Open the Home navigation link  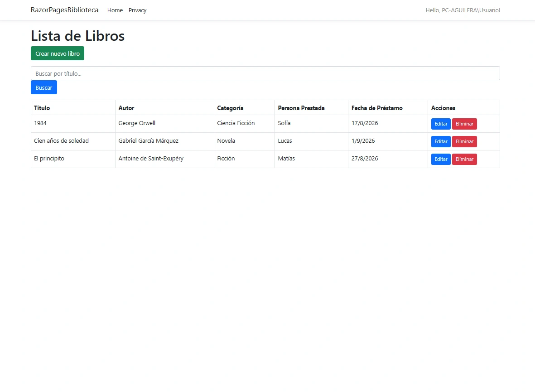tap(115, 10)
